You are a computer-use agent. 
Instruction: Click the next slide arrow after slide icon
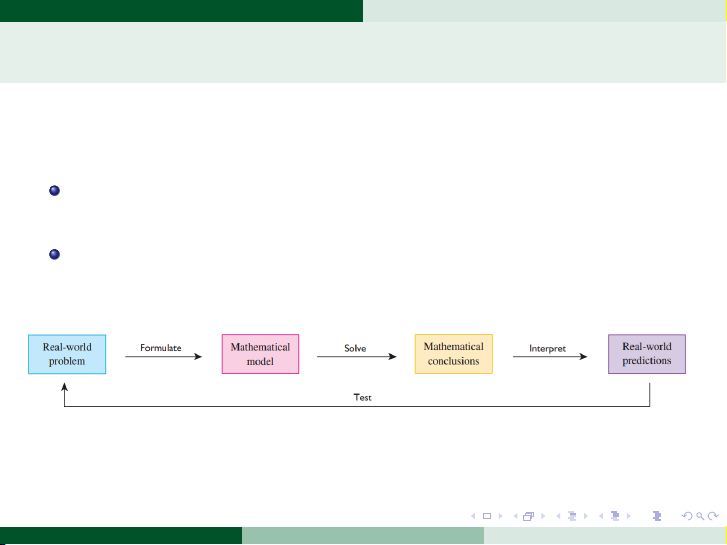coord(499,516)
